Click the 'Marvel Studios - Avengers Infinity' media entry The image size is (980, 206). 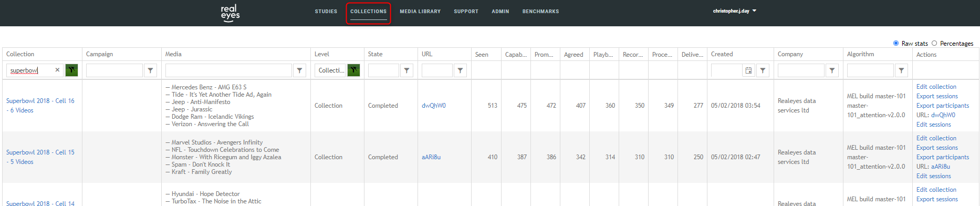(x=214, y=142)
